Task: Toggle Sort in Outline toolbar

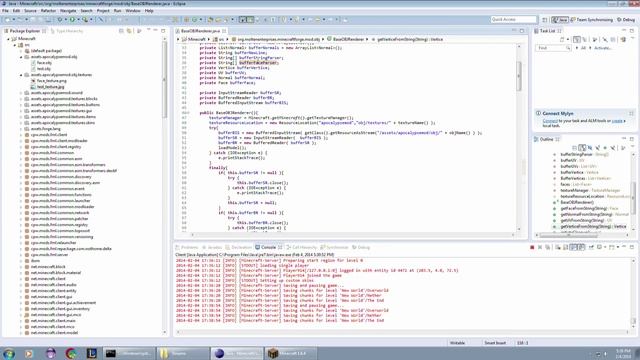Action: [582, 148]
